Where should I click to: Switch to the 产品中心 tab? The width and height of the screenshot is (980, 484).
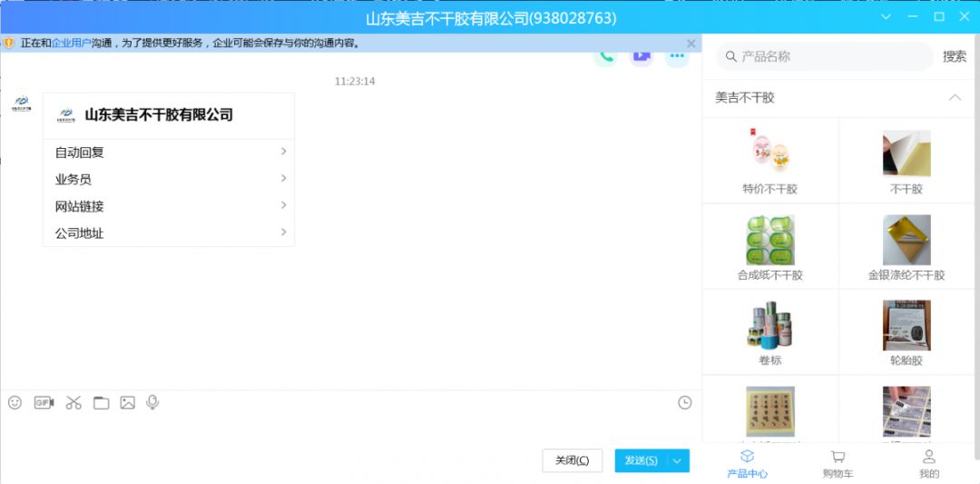coord(748,464)
